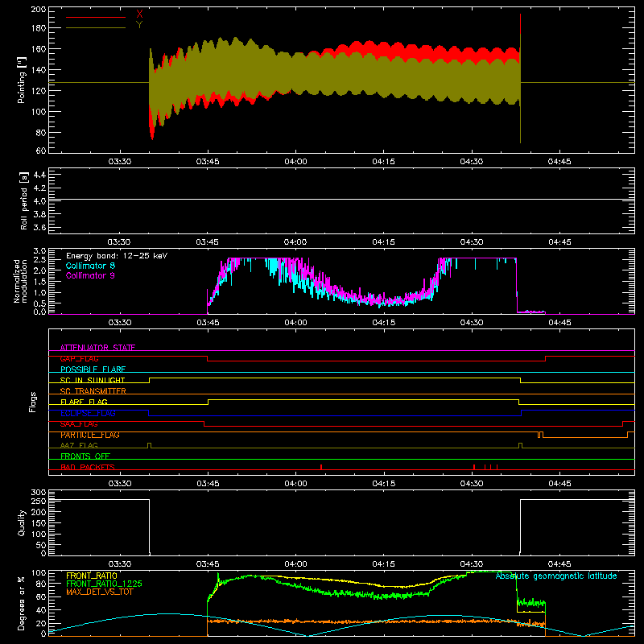Click the isolated BAD_PACKETS spike after 04:00
Screen dimensions: 644x644
[x=321, y=467]
